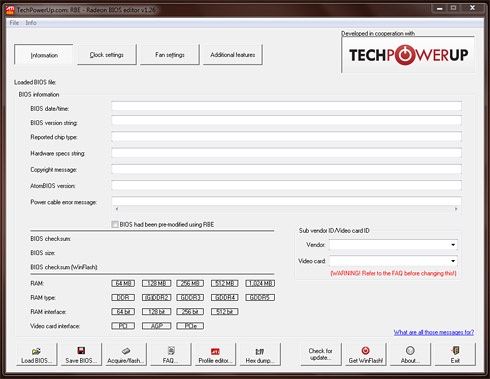Click the 64 bit RAM interface indicator
The height and width of the screenshot is (379, 490).
pyautogui.click(x=123, y=312)
